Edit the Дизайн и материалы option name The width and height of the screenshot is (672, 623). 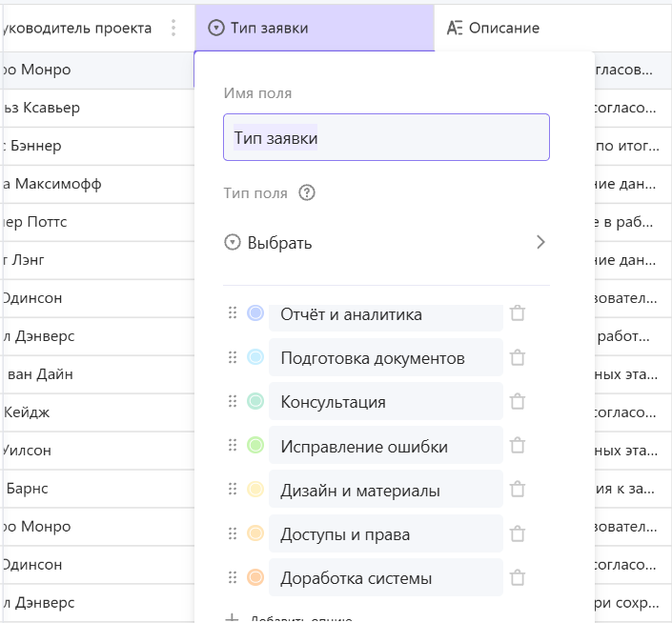point(386,490)
